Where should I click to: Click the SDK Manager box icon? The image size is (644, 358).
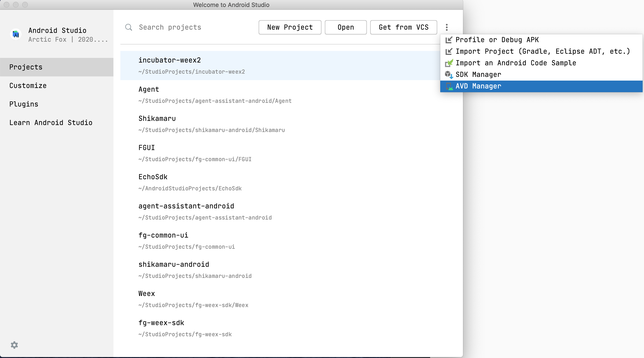449,75
